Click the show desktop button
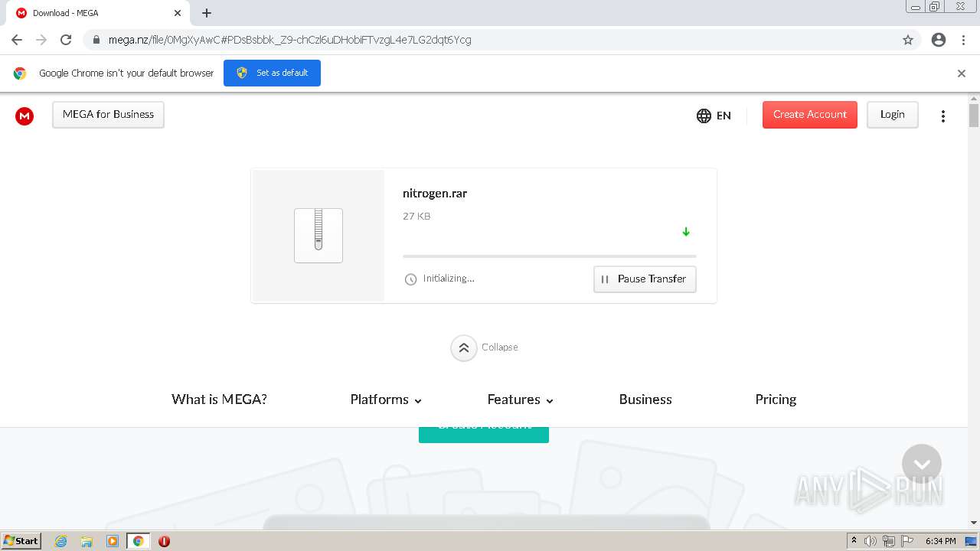This screenshot has height=551, width=980. 971,541
